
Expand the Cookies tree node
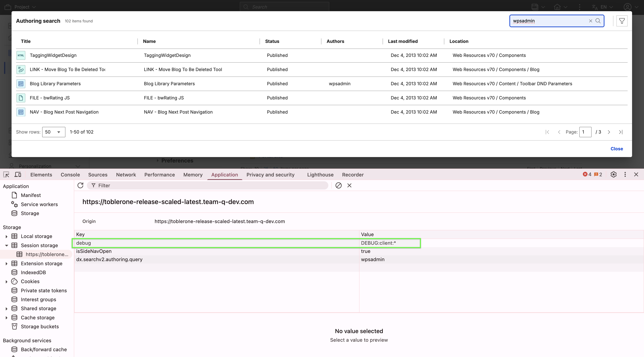tap(7, 282)
